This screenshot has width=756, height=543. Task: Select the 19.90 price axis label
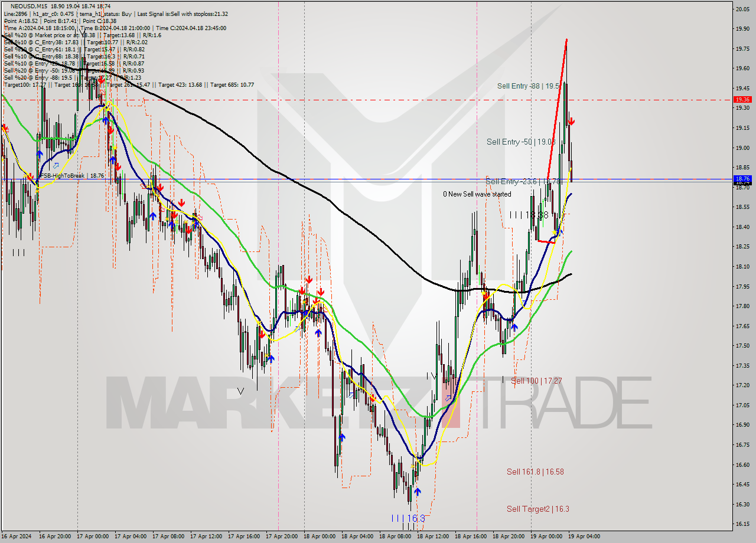point(742,28)
